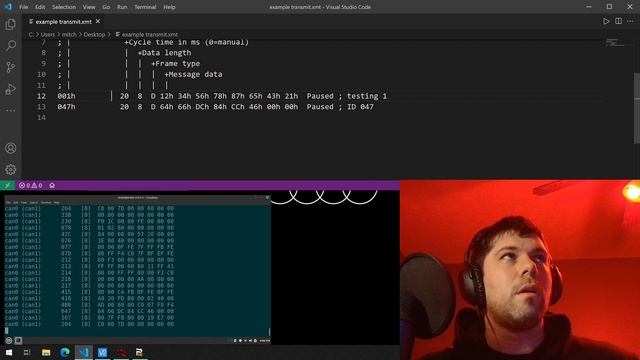Click the 'testing 1' comment text

(x=367, y=96)
